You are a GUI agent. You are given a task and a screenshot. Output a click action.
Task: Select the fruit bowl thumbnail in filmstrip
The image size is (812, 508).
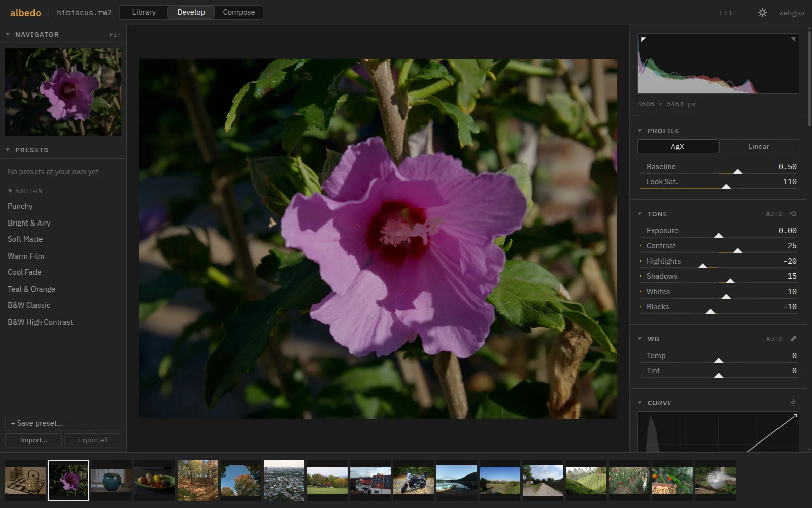(x=155, y=481)
